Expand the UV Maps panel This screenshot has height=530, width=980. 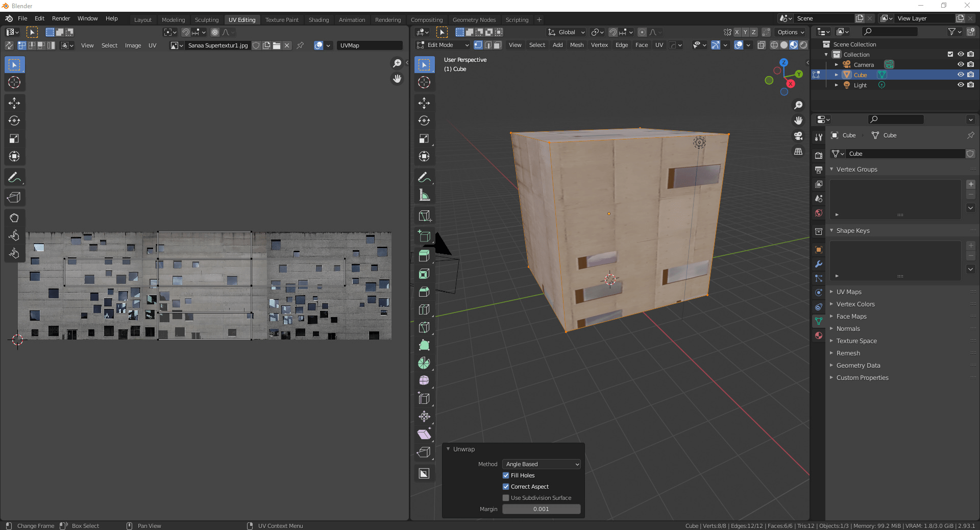(x=848, y=292)
